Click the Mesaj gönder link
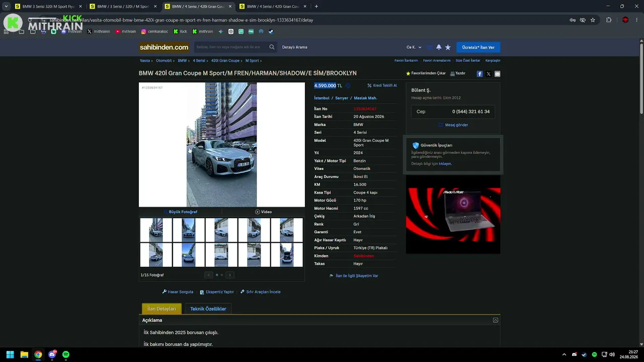 click(x=453, y=125)
